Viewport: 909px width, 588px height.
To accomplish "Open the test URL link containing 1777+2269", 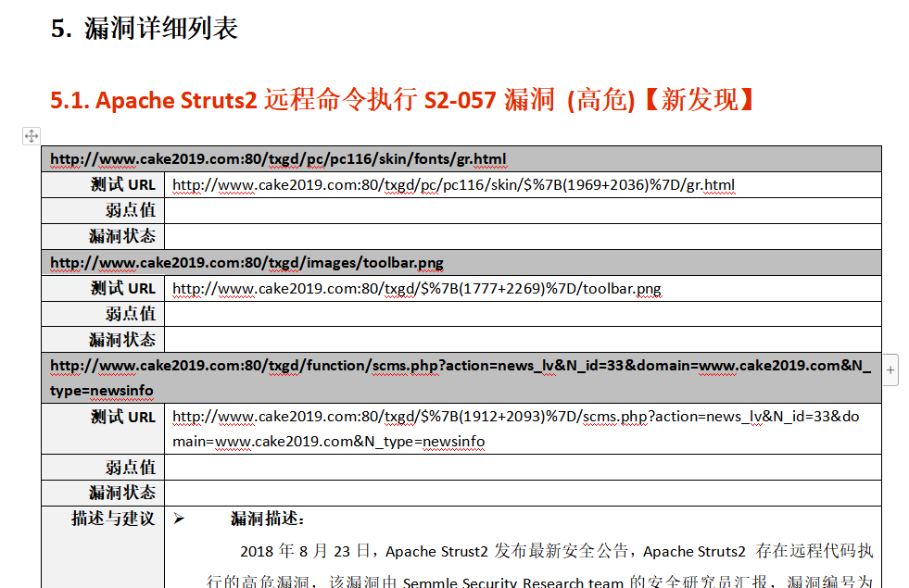I will pyautogui.click(x=417, y=289).
